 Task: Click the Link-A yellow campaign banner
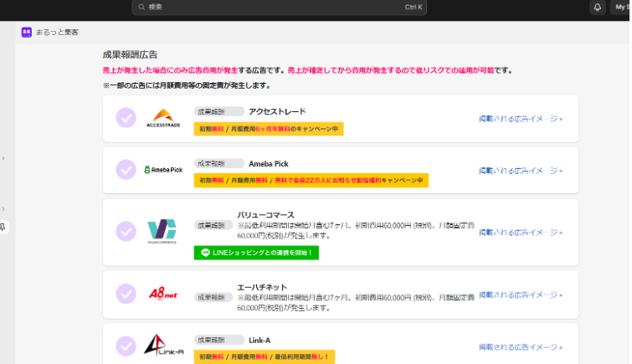pyautogui.click(x=265, y=356)
